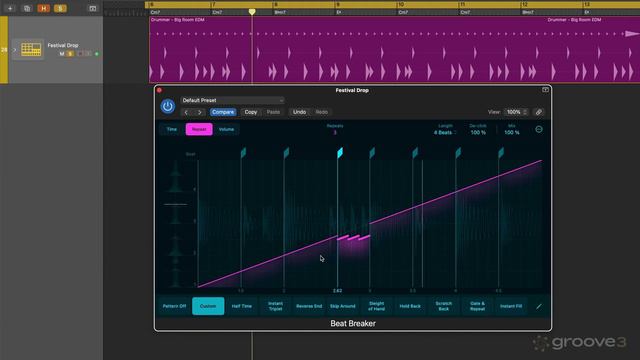Click the add track plus icon
This screenshot has width=640, height=360.
coord(10,8)
